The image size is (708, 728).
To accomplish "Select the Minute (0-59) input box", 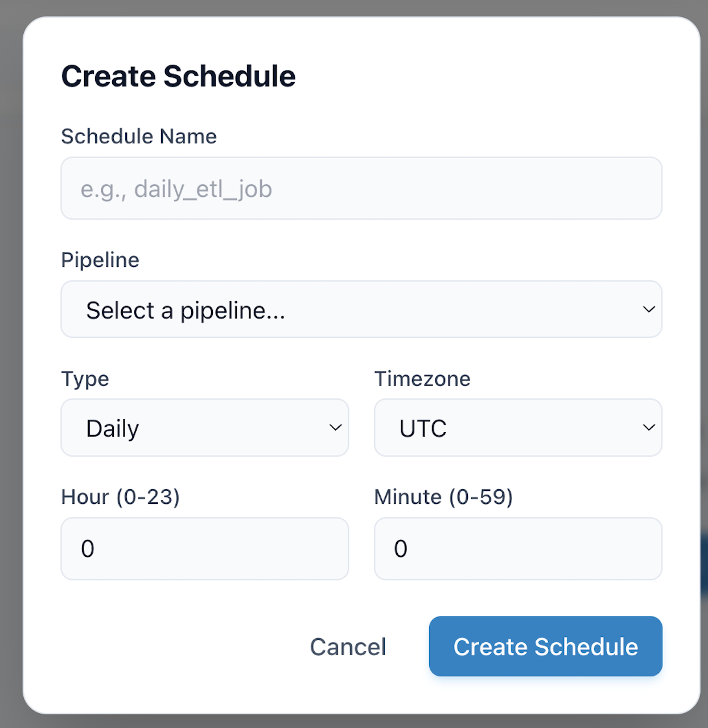I will point(517,548).
